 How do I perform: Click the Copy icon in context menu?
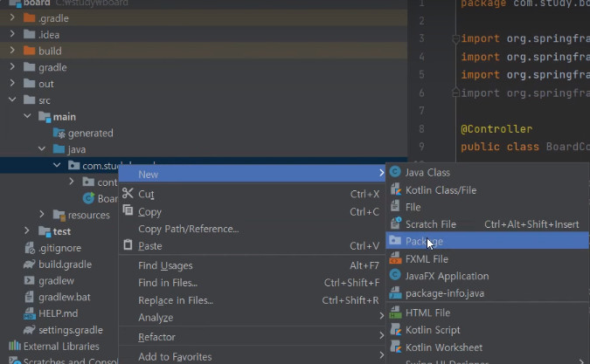click(x=128, y=210)
